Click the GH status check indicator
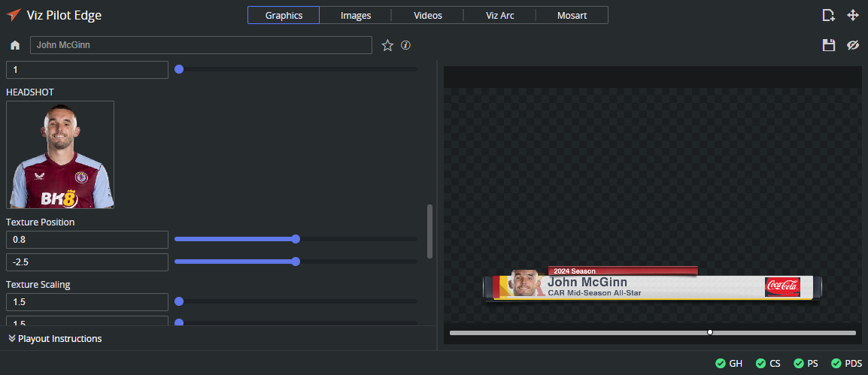Viewport: 868px width, 375px height. pos(729,364)
